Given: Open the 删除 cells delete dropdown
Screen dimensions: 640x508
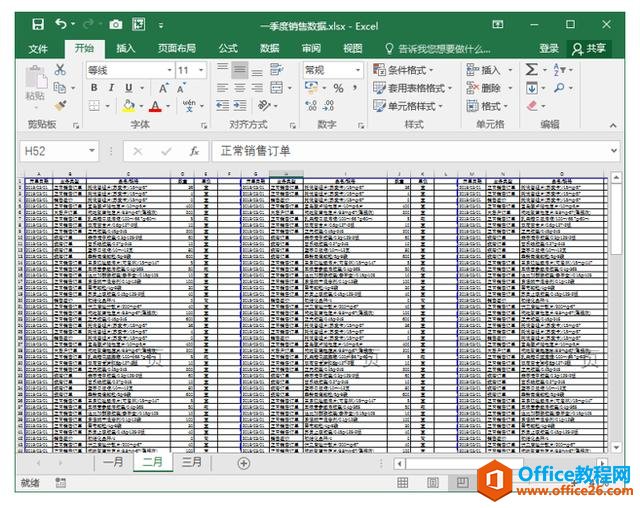Looking at the screenshot, I should [510, 88].
